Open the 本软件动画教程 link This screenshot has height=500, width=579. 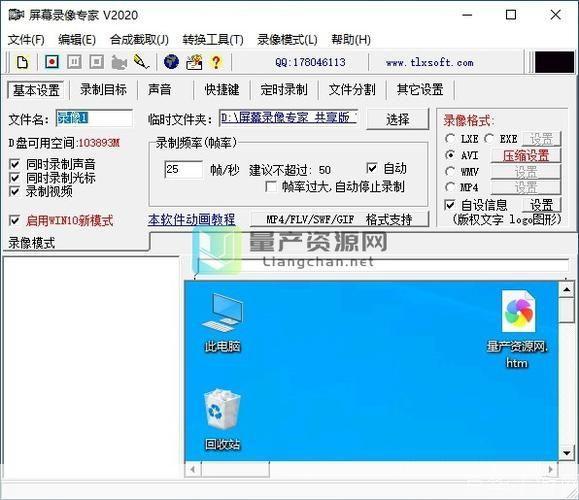point(191,220)
